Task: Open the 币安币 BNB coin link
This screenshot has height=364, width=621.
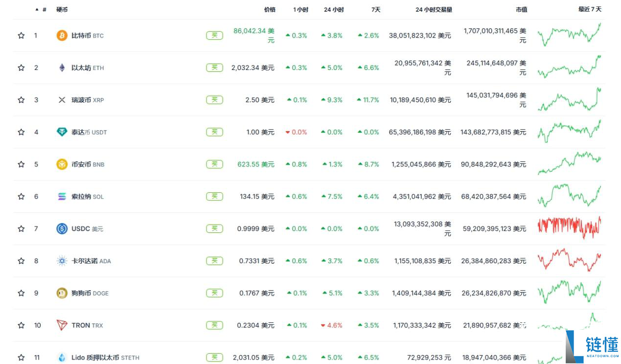Action: [x=88, y=165]
